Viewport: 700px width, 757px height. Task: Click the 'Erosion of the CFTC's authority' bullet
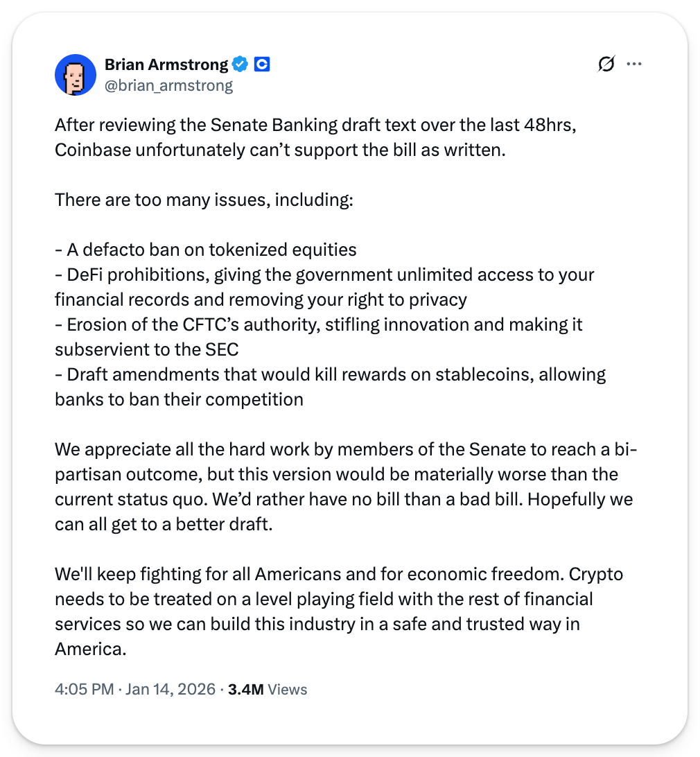point(319,324)
